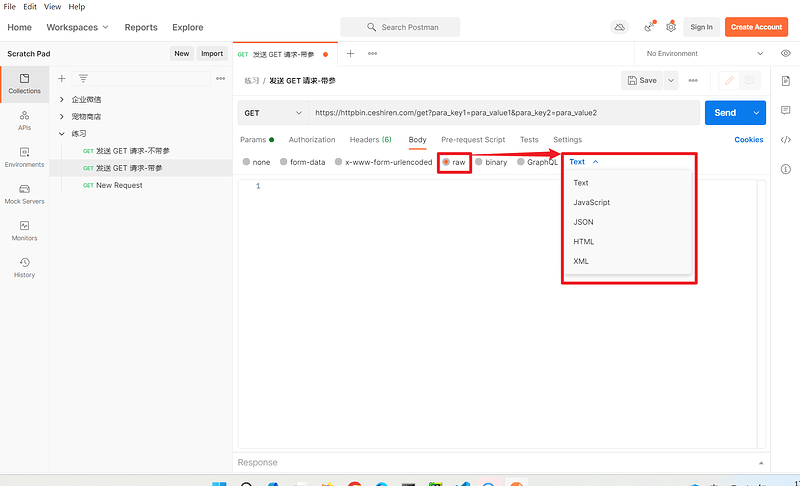Select the x-www-form-urlencoded body radio
The image size is (800, 486).
pos(338,162)
